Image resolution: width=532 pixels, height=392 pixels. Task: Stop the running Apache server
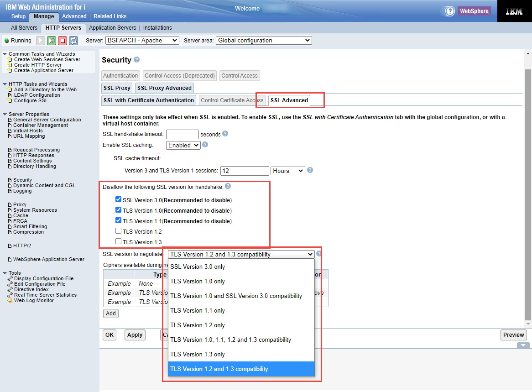coord(63,41)
